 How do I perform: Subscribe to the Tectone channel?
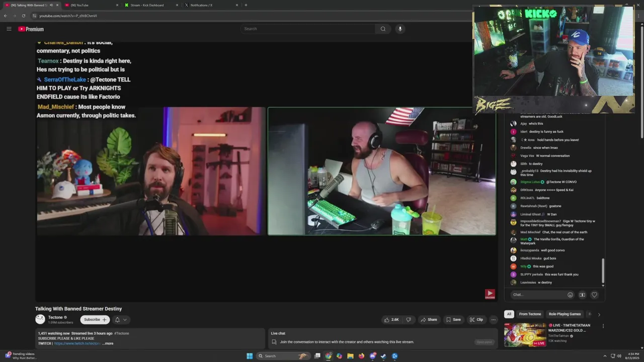[x=95, y=320]
